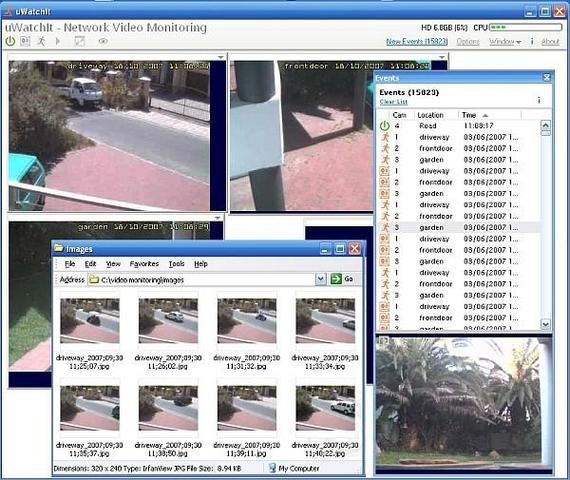Click the About link
This screenshot has width=570, height=480.
click(550, 42)
